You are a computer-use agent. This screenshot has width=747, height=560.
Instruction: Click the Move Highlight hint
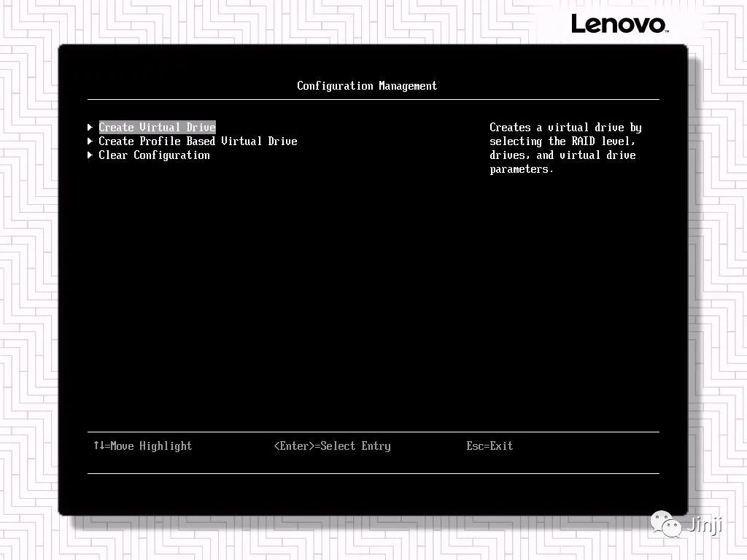click(x=142, y=446)
